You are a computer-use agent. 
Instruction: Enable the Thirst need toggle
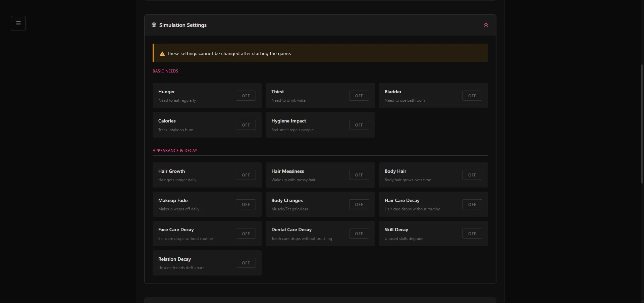[359, 96]
